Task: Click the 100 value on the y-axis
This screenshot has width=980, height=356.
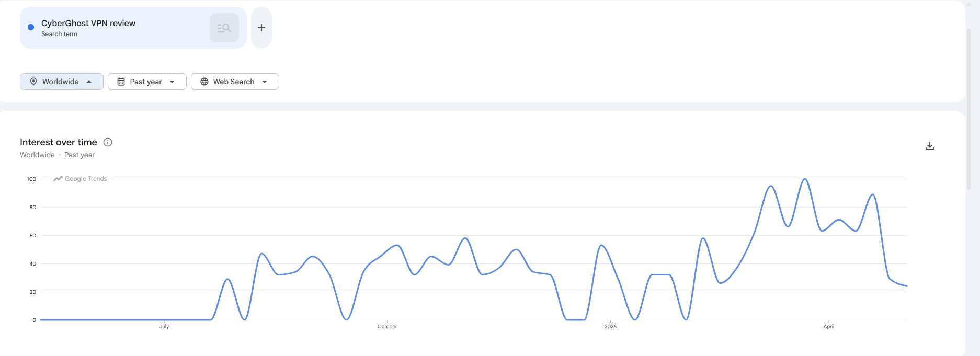Action: (x=31, y=179)
